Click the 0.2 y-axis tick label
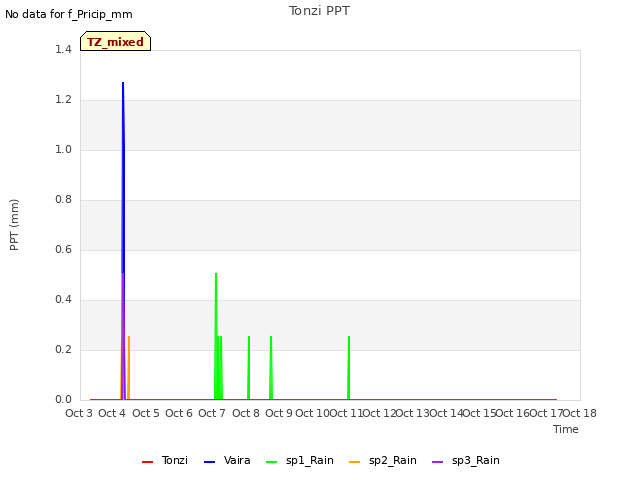The image size is (640, 480). pyautogui.click(x=63, y=349)
